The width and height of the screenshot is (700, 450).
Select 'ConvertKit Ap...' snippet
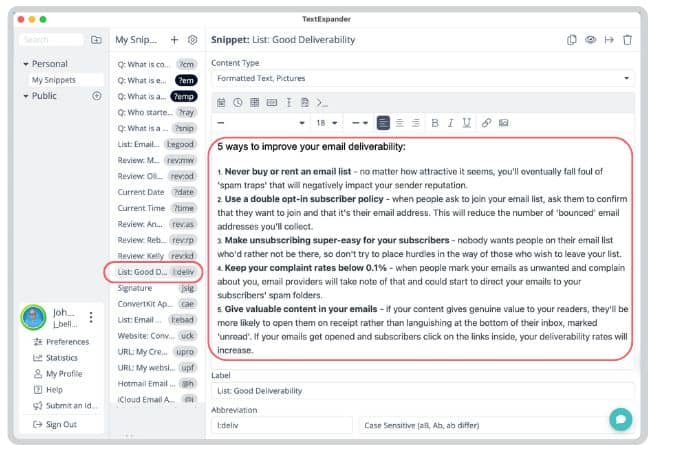[x=156, y=304]
